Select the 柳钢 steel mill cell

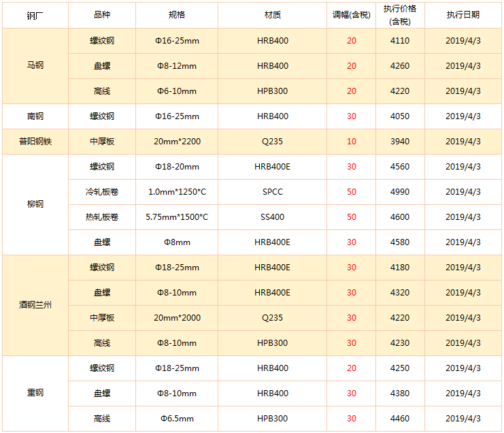coord(35,205)
